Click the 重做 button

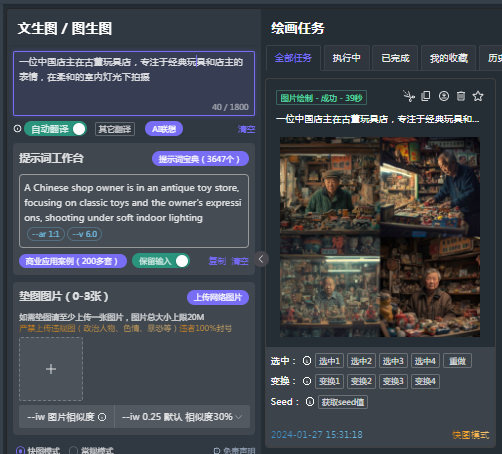(x=457, y=361)
